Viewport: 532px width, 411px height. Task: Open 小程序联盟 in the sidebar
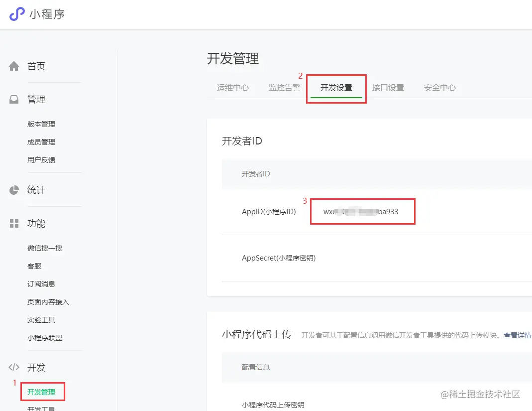click(45, 338)
